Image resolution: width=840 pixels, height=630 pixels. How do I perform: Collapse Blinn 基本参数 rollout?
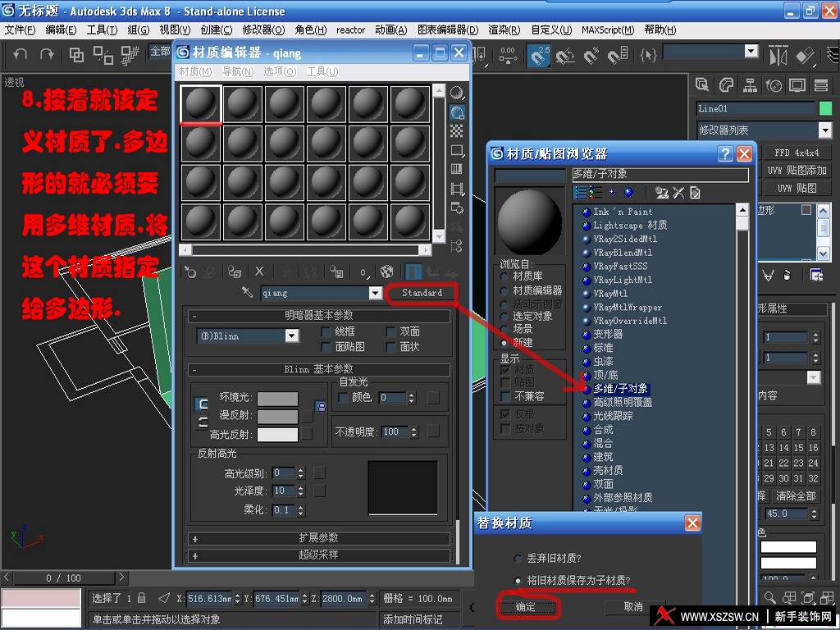[x=318, y=370]
